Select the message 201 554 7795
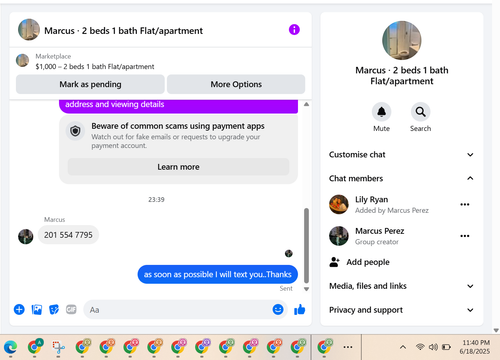Viewport: 500px width, 360px height. [68, 235]
